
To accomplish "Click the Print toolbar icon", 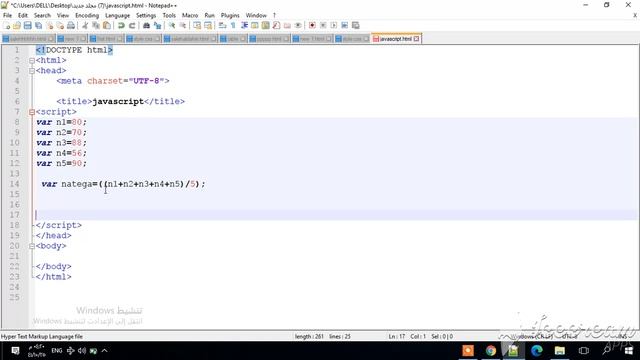I will 71,25.
